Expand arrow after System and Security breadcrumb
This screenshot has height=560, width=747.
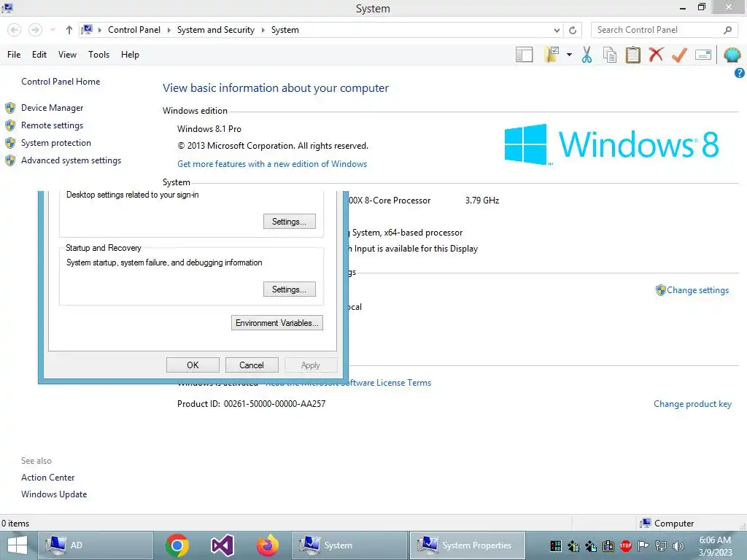(x=263, y=30)
